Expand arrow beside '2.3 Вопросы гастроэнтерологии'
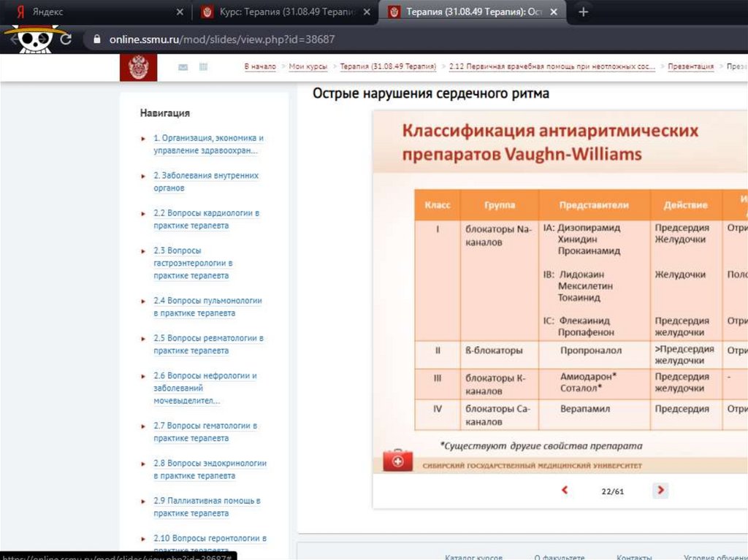The image size is (748, 560). click(143, 251)
